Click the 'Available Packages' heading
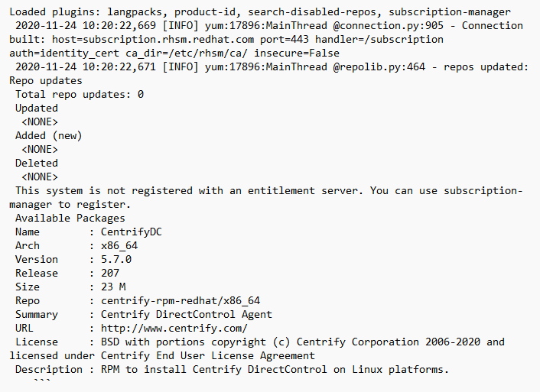This screenshot has width=540, height=392. 70,219
